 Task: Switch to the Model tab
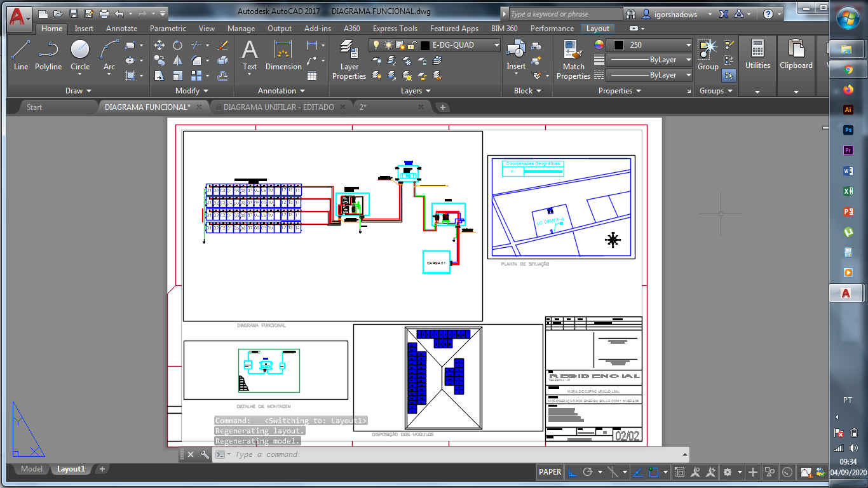tap(32, 469)
